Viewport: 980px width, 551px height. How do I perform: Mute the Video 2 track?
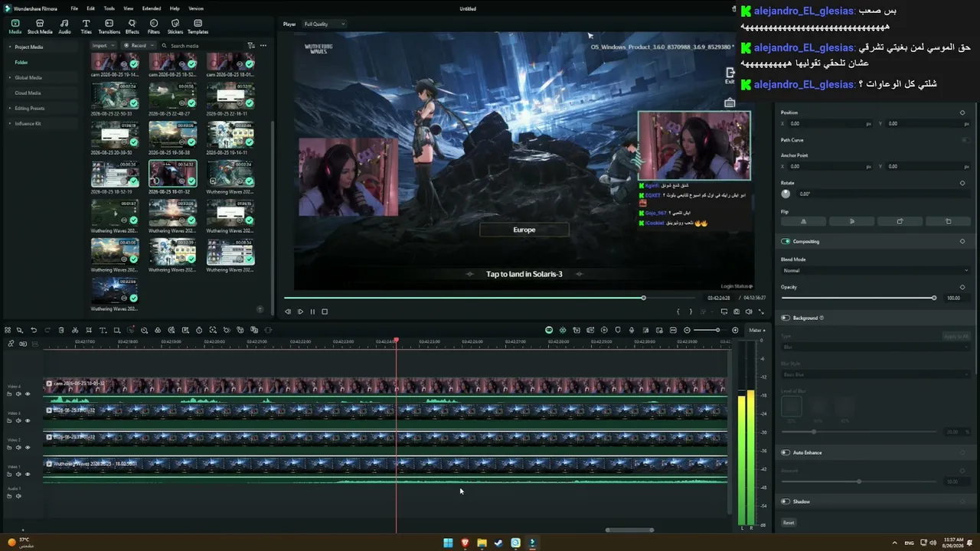18,448
